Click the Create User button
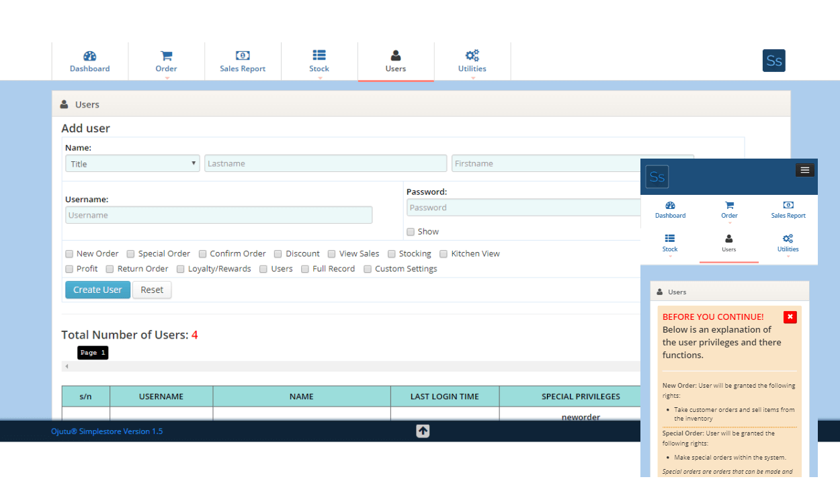Viewport: 840px width, 504px height. (97, 290)
